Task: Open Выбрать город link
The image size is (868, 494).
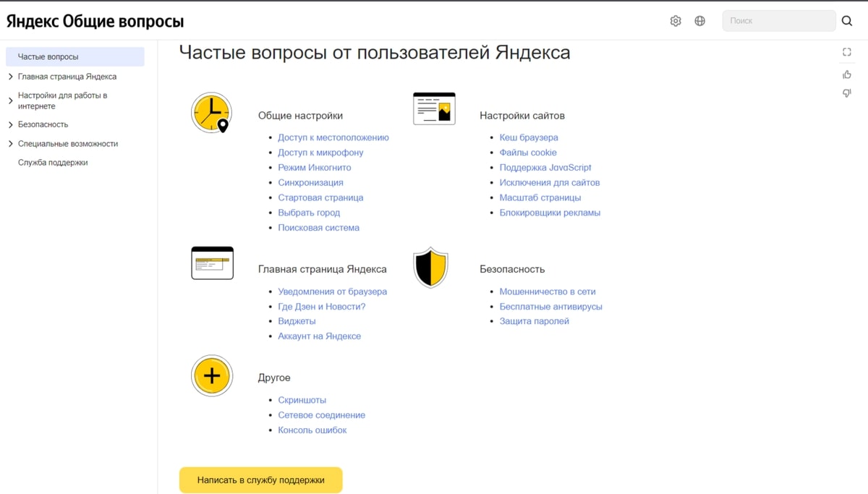Action: click(309, 213)
